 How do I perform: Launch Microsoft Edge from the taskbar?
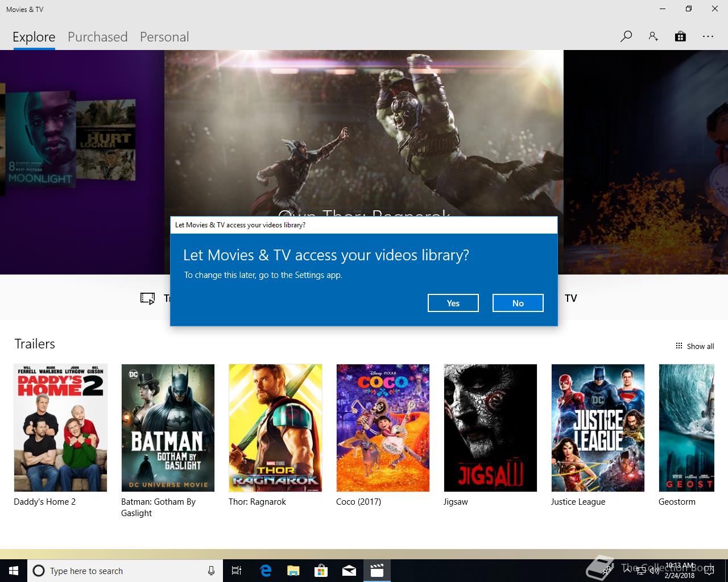point(266,571)
